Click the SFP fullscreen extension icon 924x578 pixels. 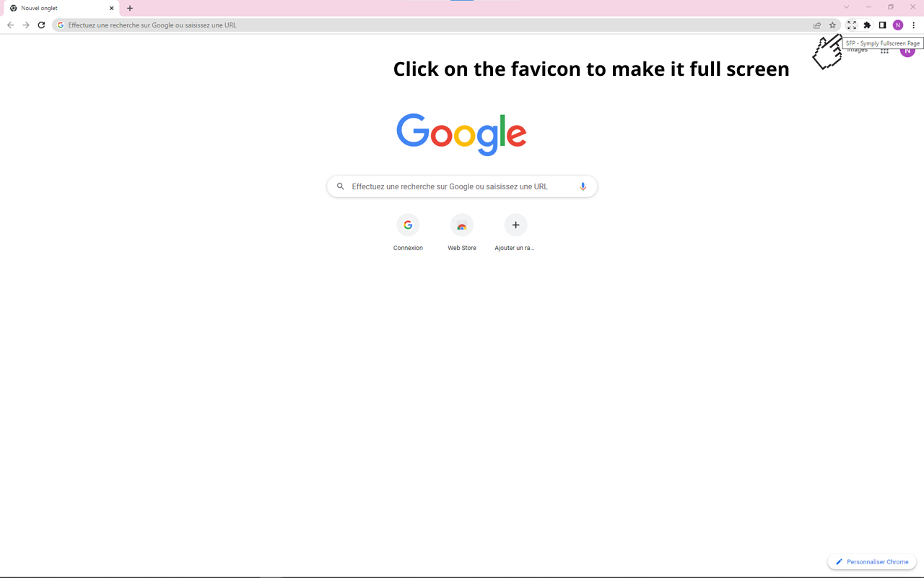[x=852, y=25]
